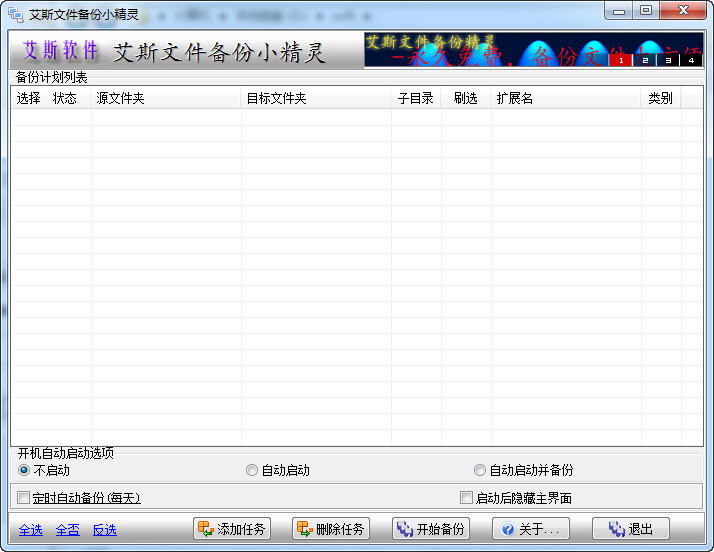The image size is (714, 552).
Task: Click the question-mark icon on 关于 button
Action: (x=508, y=529)
